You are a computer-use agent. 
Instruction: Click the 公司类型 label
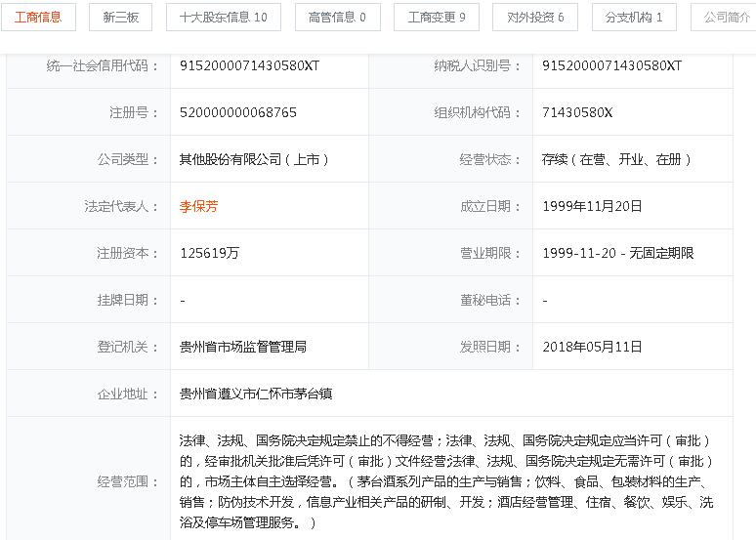[128, 159]
